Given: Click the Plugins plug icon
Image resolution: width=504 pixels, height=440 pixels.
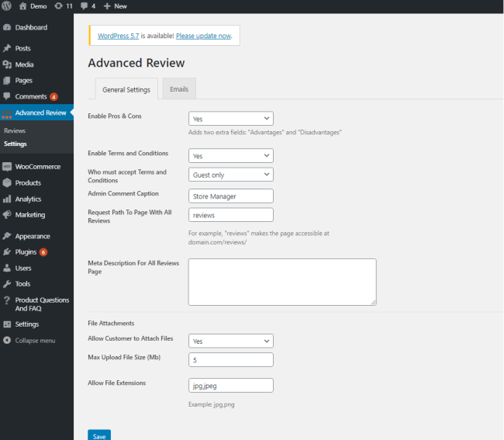Looking at the screenshot, I should click(7, 252).
